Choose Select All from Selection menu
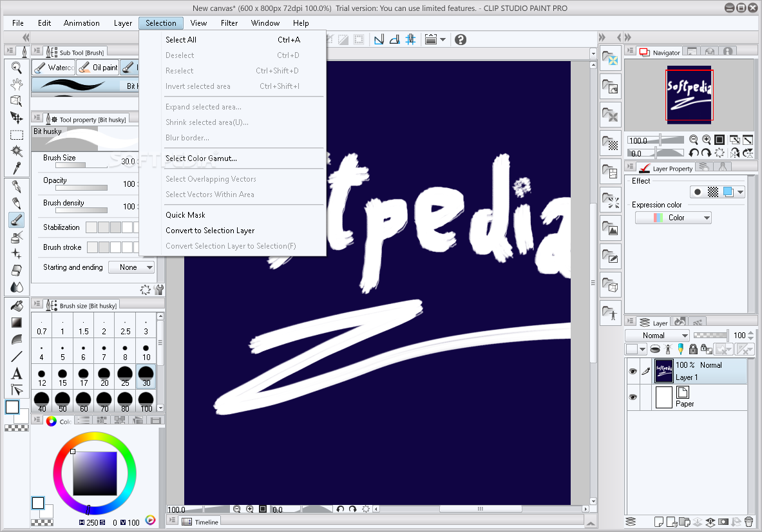 233,40
